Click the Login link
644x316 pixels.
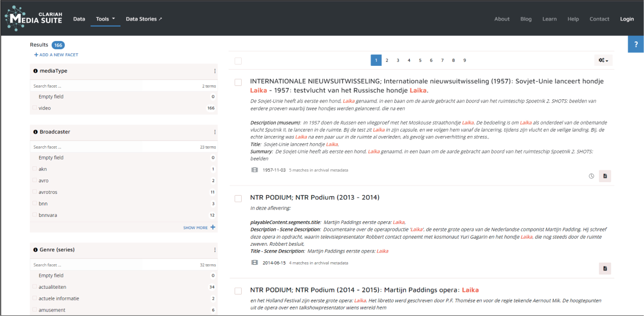click(x=627, y=19)
